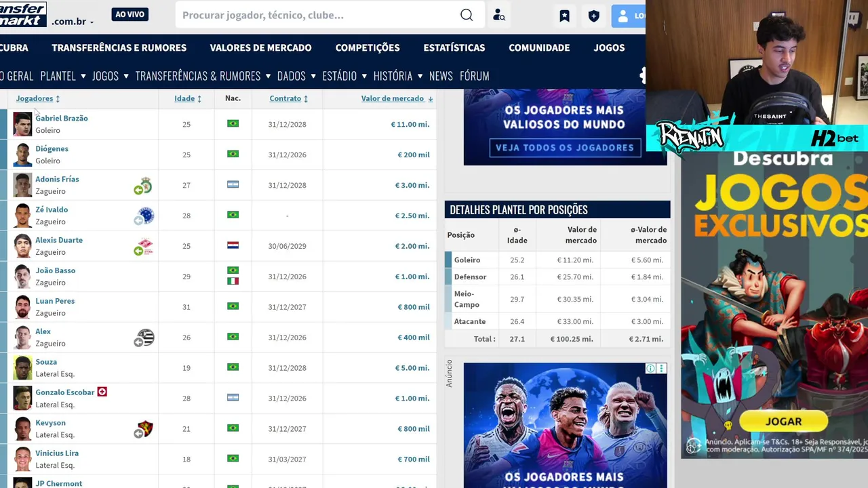Click the bottom most valuable players banner
Screen dimensions: 868x488
pos(565,425)
